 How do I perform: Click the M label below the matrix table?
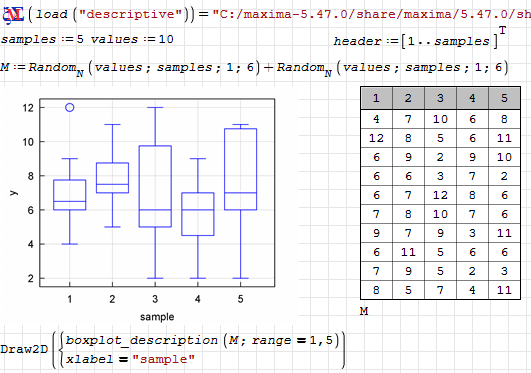364,311
